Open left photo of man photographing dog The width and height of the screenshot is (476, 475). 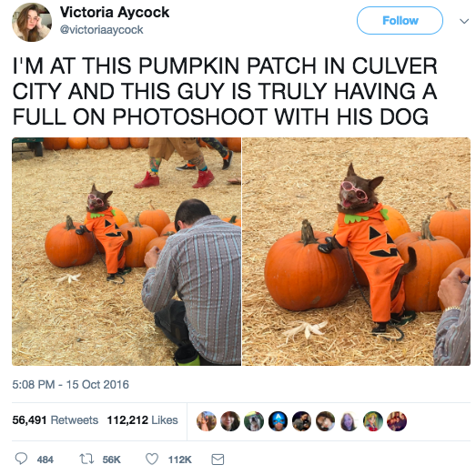[x=127, y=251]
